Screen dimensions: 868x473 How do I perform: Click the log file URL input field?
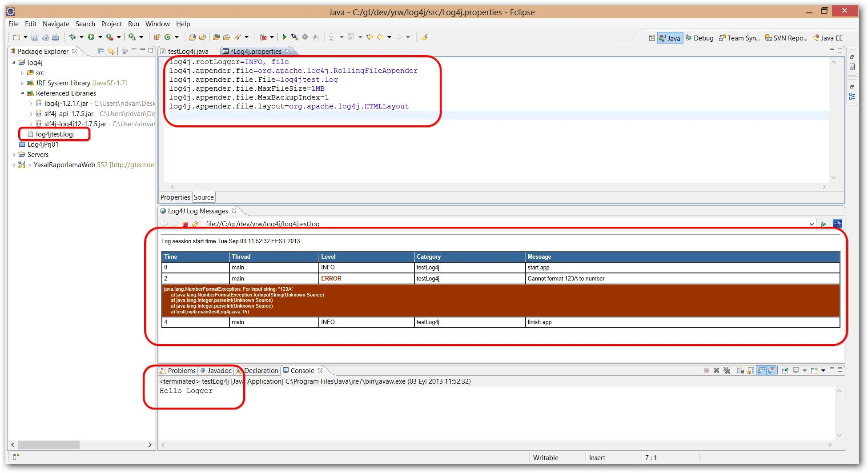506,224
